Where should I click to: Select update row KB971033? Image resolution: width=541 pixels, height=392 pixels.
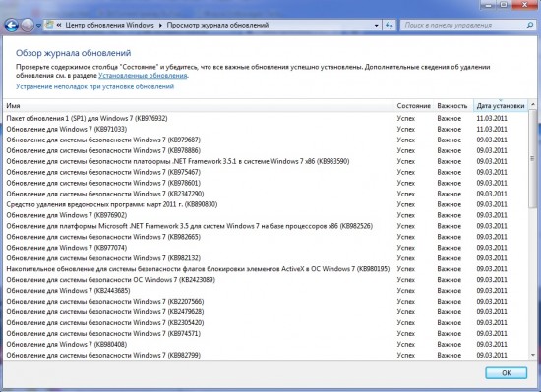tap(266, 129)
